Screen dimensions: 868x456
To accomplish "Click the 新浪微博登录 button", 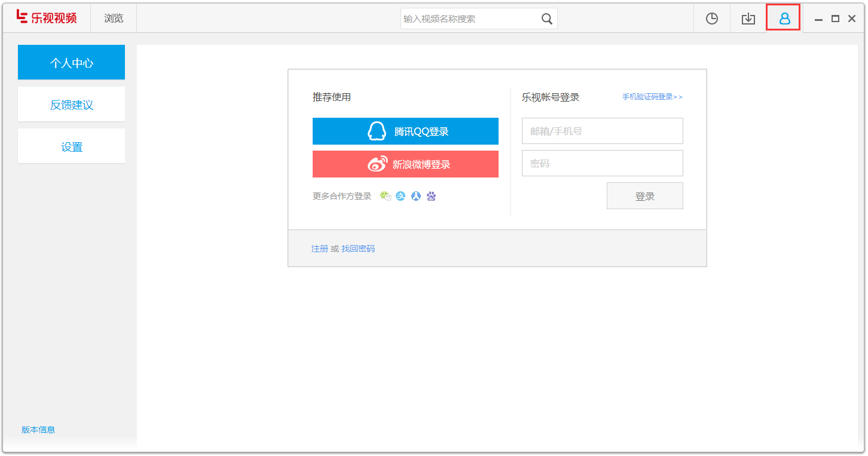I will click(x=405, y=164).
